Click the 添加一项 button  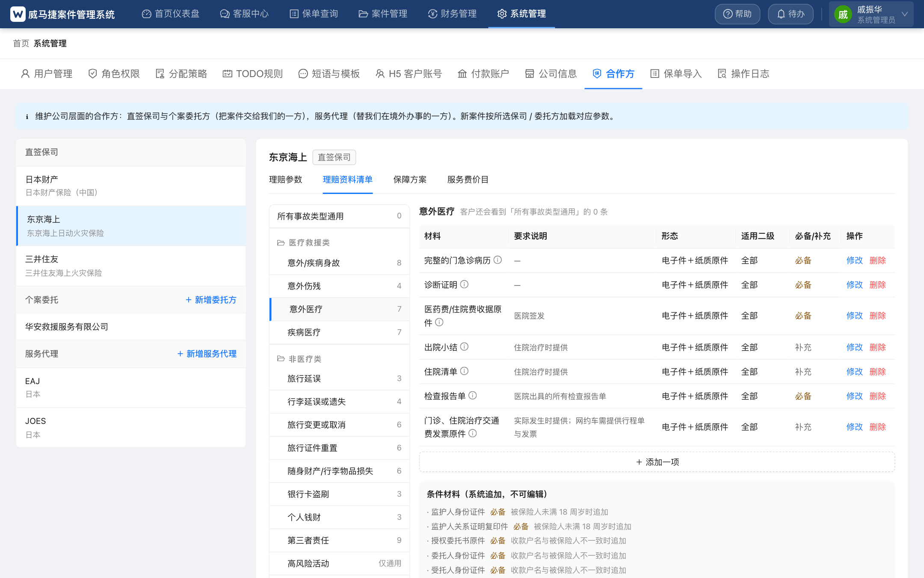(657, 462)
